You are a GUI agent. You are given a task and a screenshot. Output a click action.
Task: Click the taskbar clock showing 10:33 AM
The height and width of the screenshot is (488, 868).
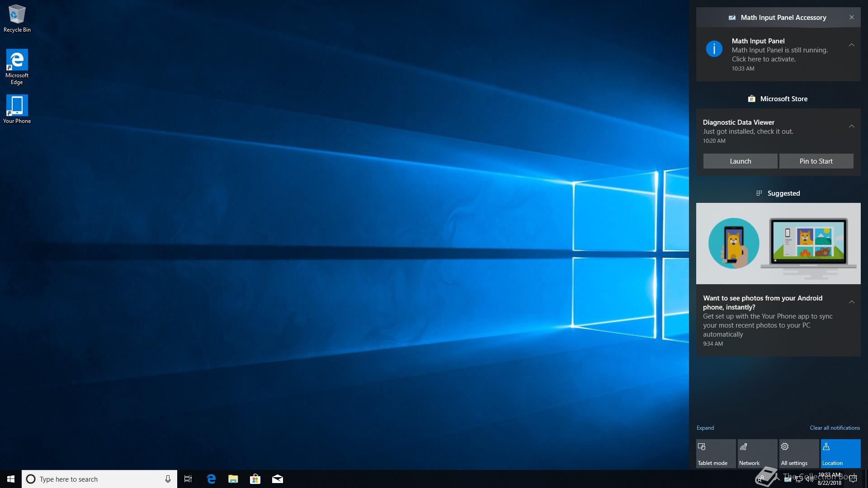tap(830, 479)
